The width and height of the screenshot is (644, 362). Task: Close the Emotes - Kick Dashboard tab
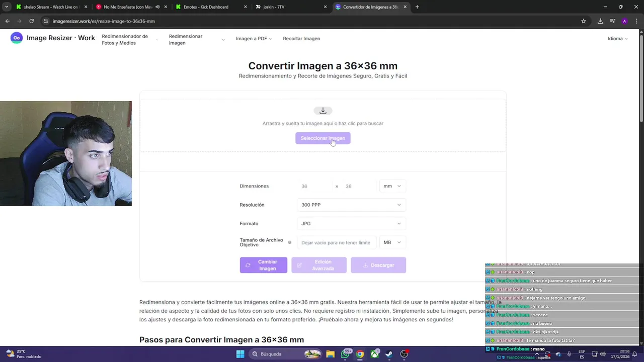coord(246,7)
